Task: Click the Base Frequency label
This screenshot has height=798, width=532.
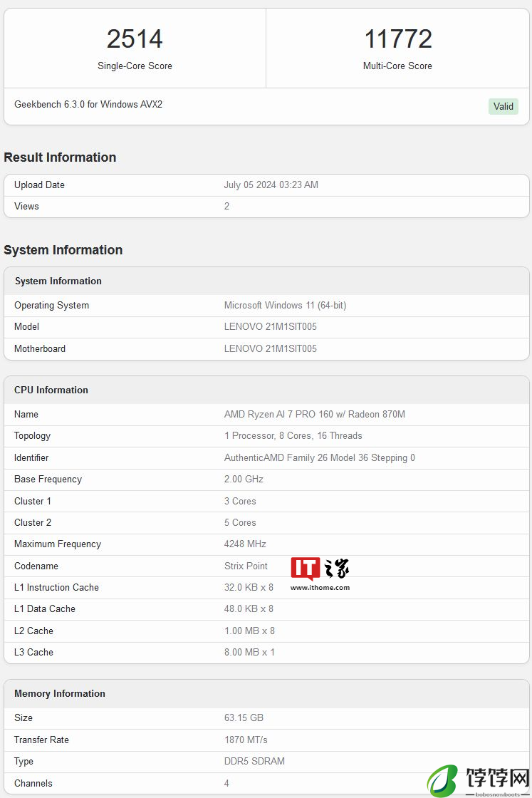Action: (48, 479)
